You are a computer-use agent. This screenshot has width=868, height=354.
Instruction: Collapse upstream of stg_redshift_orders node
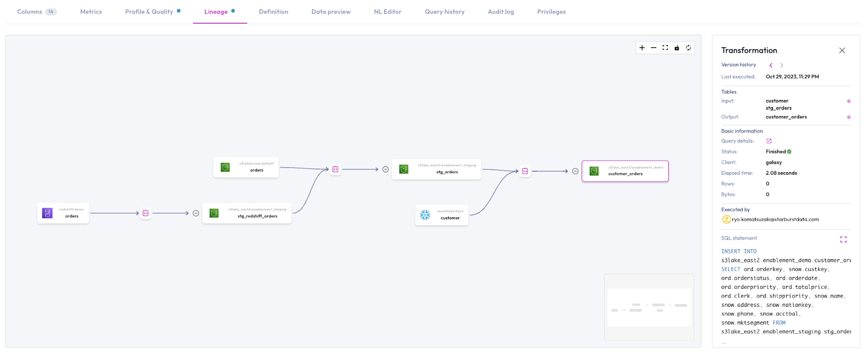tap(196, 213)
